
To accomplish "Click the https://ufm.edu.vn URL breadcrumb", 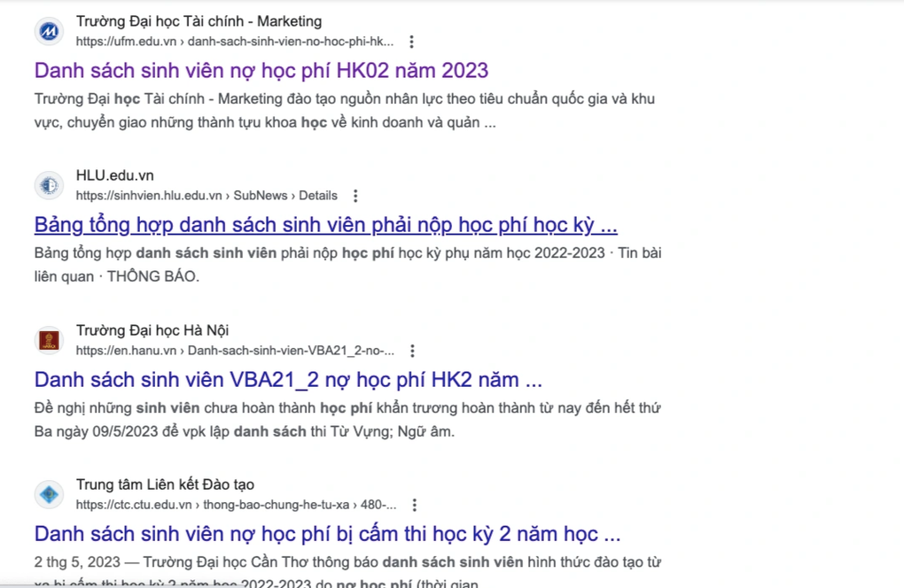I will 235,42.
